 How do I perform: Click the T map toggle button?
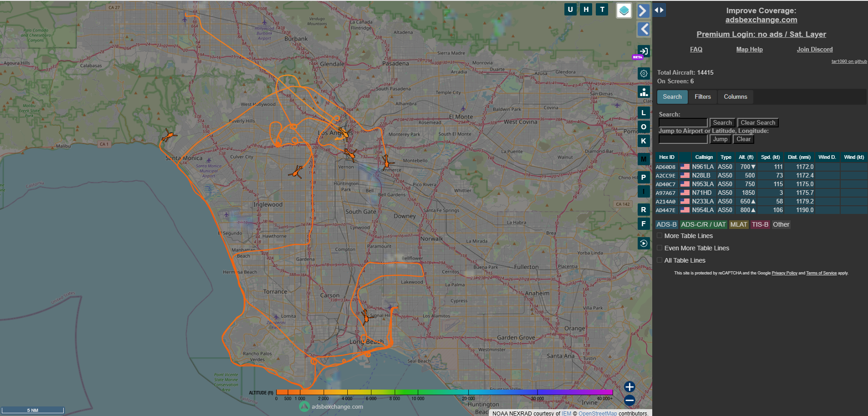[602, 9]
